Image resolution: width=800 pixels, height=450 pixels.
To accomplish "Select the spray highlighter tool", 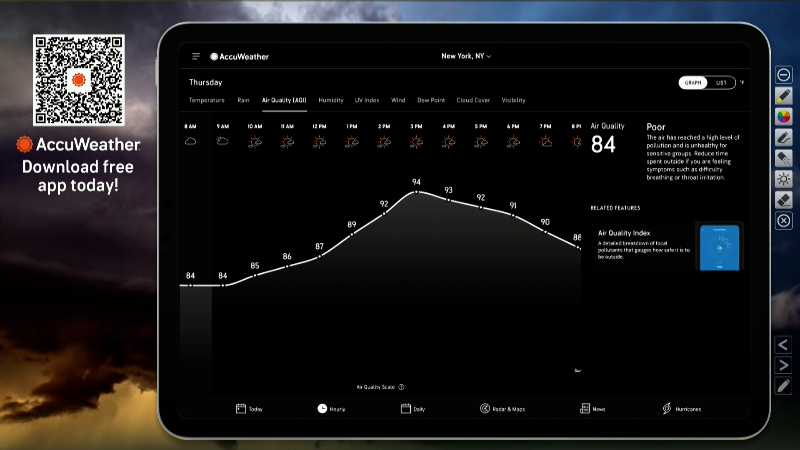I will [x=784, y=158].
